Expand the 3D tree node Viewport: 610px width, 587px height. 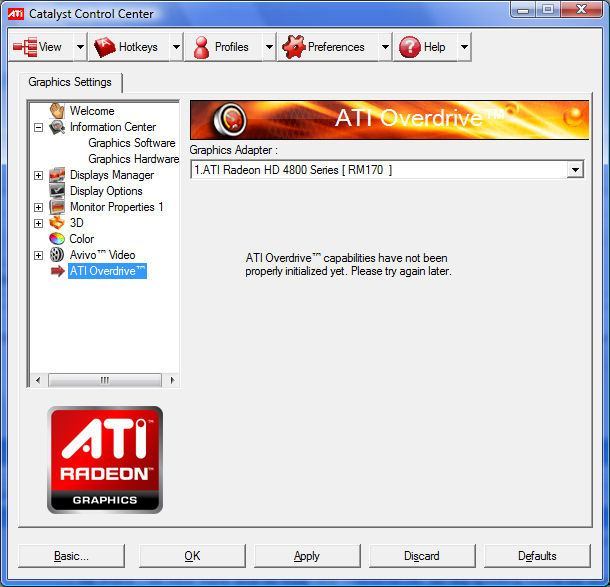click(x=38, y=223)
